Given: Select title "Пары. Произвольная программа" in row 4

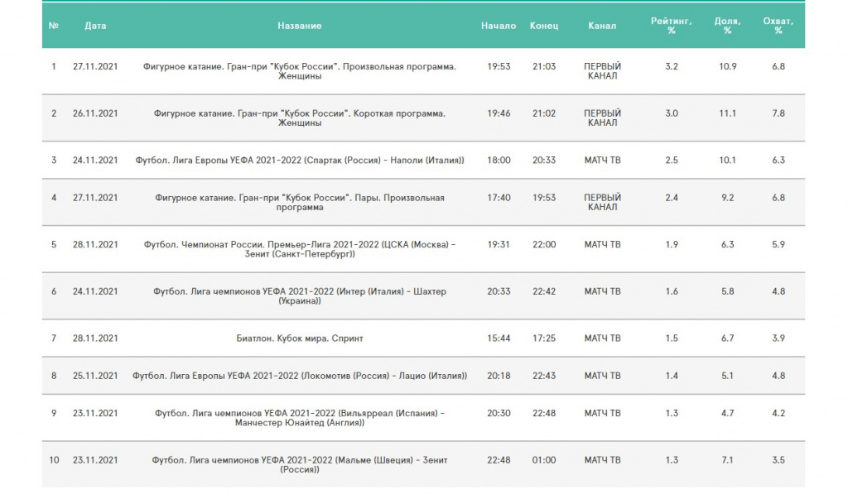Looking at the screenshot, I should point(300,202).
